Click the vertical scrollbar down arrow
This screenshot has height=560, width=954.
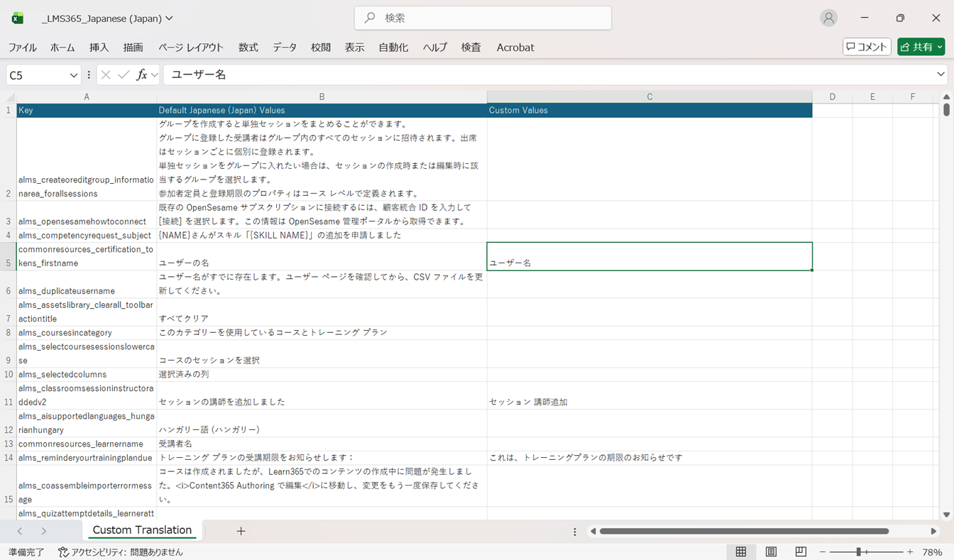pyautogui.click(x=946, y=515)
